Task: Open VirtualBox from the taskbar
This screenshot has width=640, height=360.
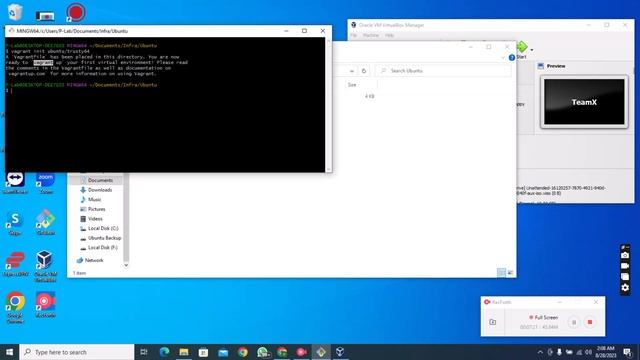Action: [340, 352]
